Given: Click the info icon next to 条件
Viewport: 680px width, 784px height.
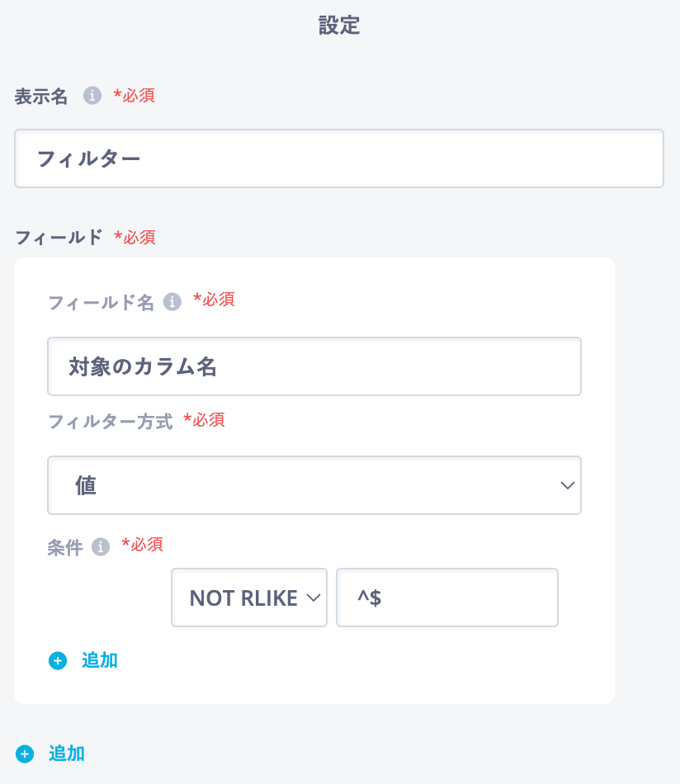Looking at the screenshot, I should (x=101, y=546).
